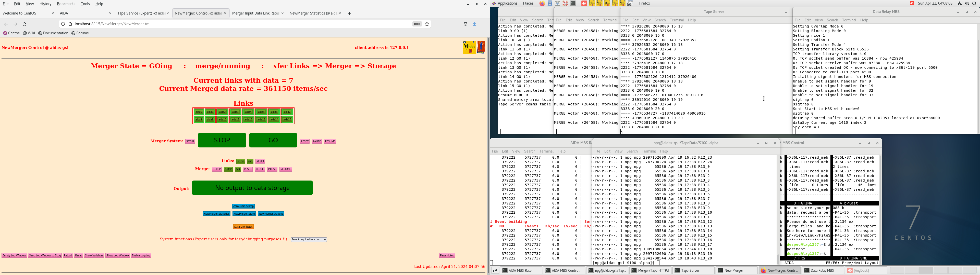Click the aida7 link status box
Screen dimensions: 980x275
(x=287, y=112)
